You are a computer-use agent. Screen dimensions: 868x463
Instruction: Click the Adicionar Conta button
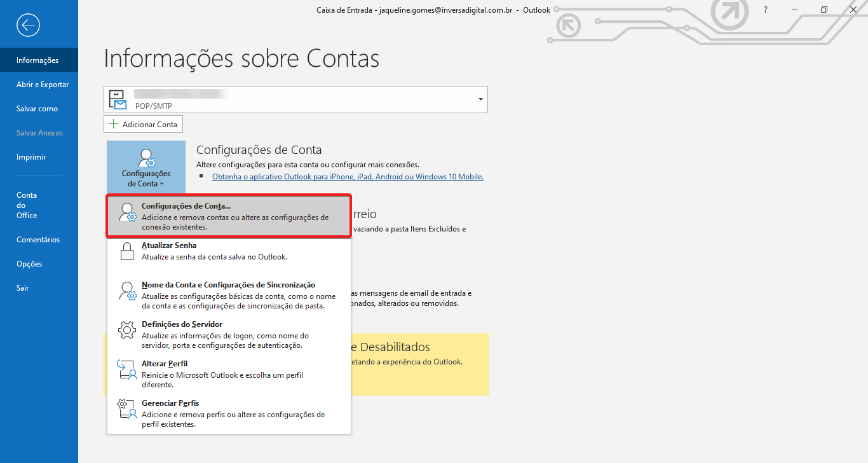pos(143,124)
